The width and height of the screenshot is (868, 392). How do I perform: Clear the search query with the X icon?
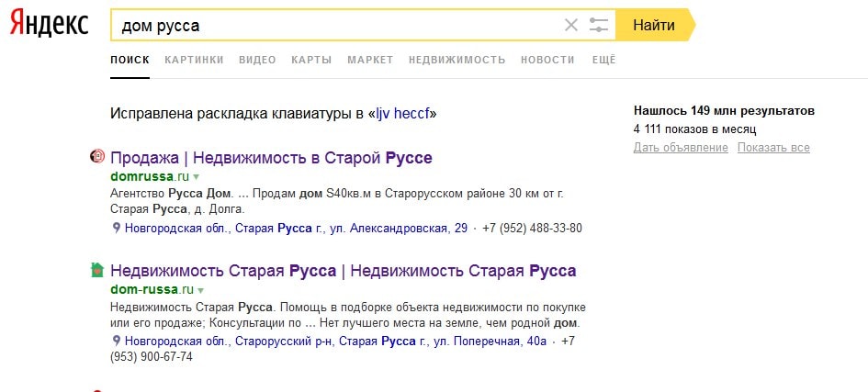[x=571, y=26]
